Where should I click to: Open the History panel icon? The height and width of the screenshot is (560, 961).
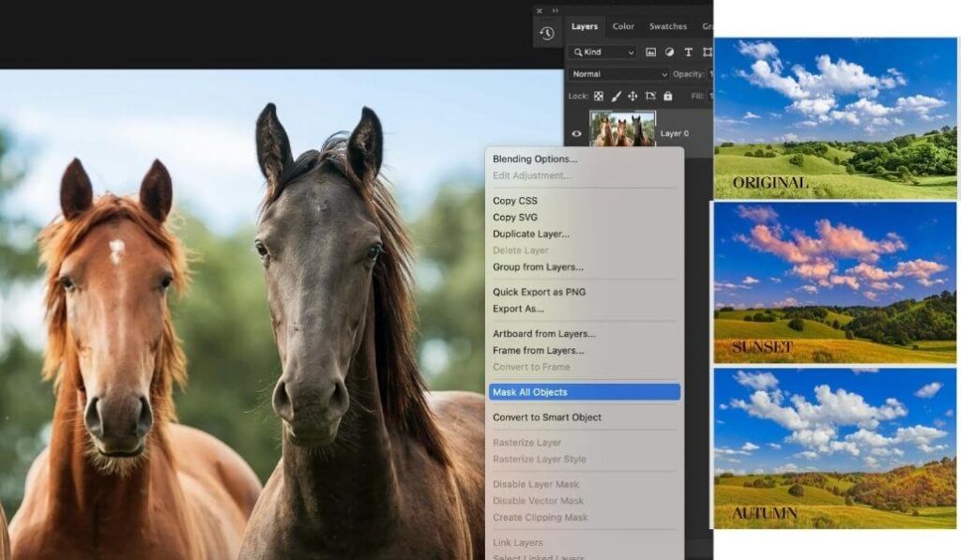coord(547,34)
